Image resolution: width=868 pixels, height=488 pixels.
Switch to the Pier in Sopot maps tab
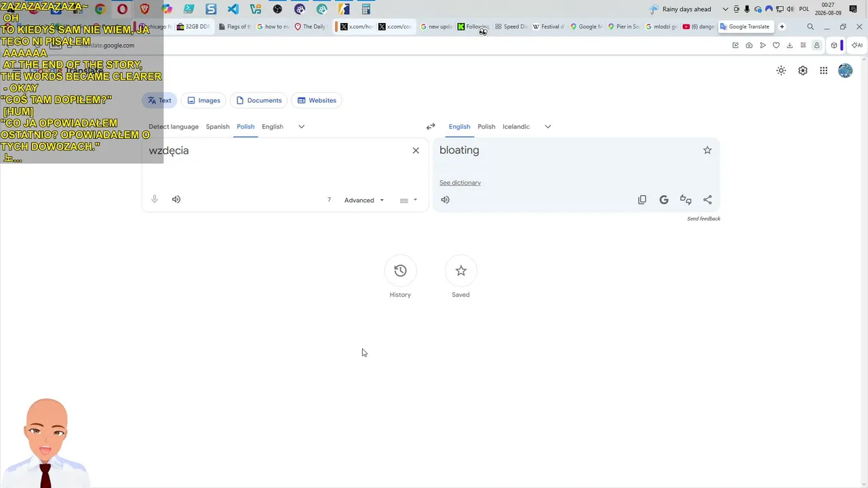pyautogui.click(x=625, y=27)
